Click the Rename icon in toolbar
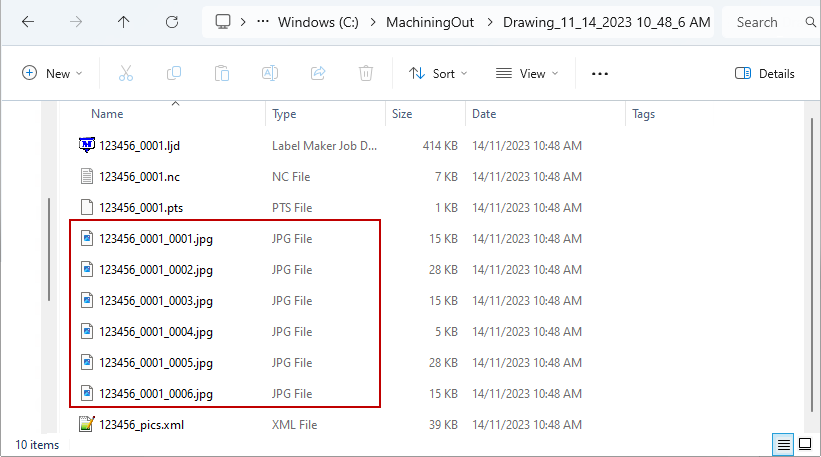 tap(270, 73)
